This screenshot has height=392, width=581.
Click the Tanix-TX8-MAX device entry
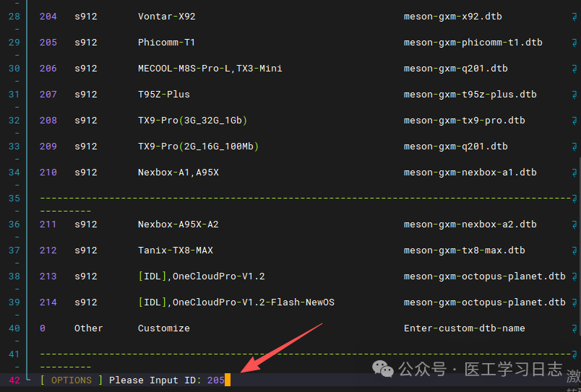coord(175,250)
